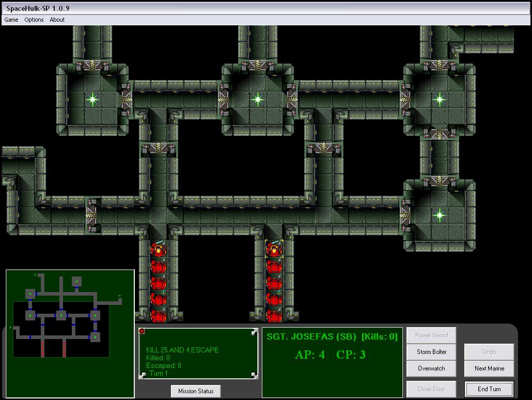Click the top-right corner arrow of the message panel
Viewport: 532px width, 400px height.
tap(255, 332)
